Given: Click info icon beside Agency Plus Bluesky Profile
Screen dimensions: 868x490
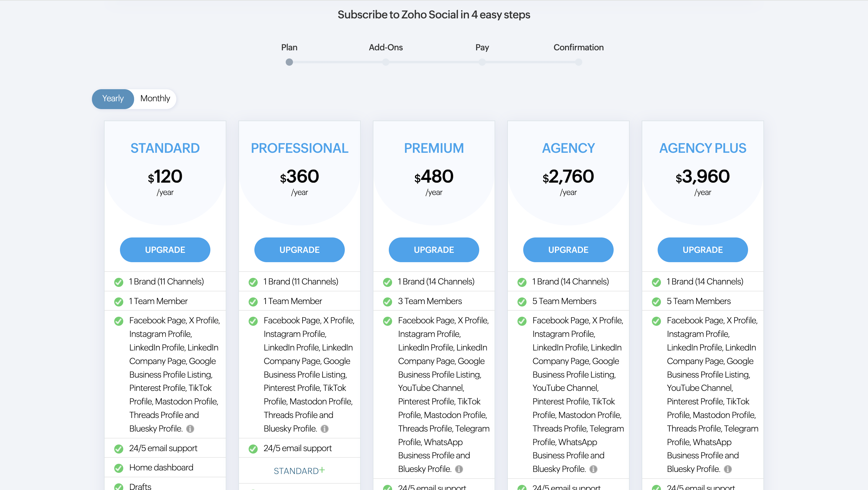Looking at the screenshot, I should [x=728, y=469].
